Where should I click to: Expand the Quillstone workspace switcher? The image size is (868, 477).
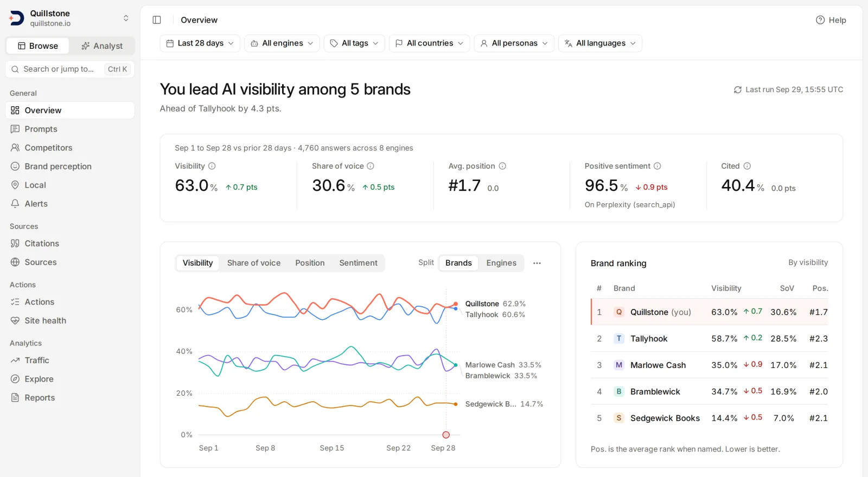[126, 18]
